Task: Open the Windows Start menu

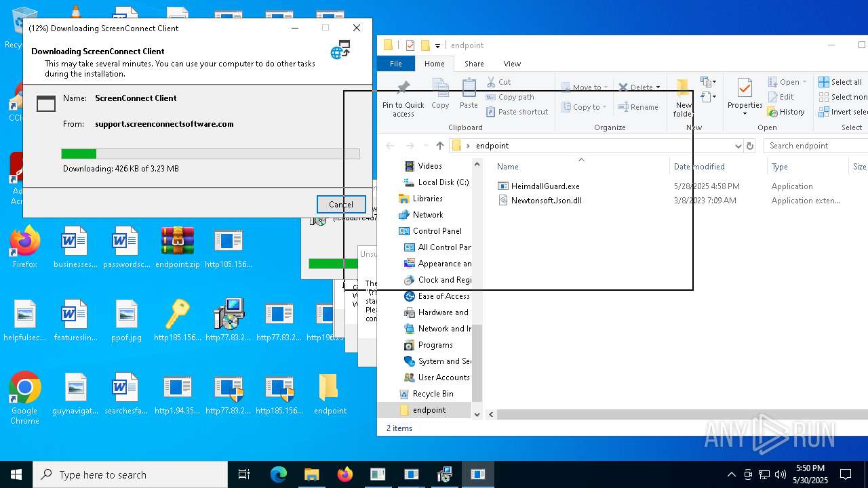Action: click(16, 474)
